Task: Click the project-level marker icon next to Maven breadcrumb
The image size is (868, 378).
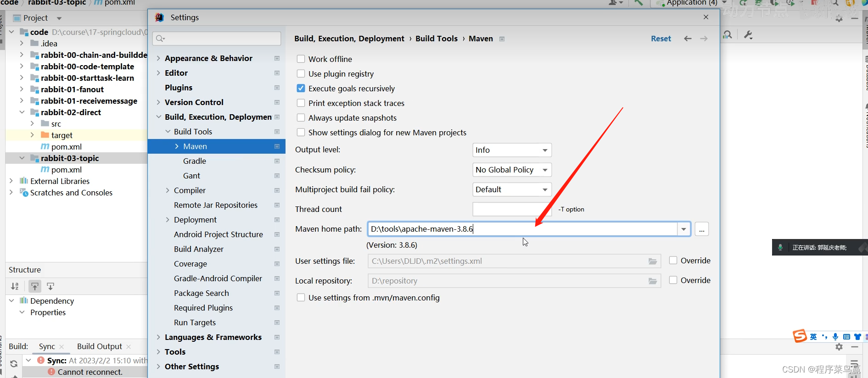Action: 502,39
